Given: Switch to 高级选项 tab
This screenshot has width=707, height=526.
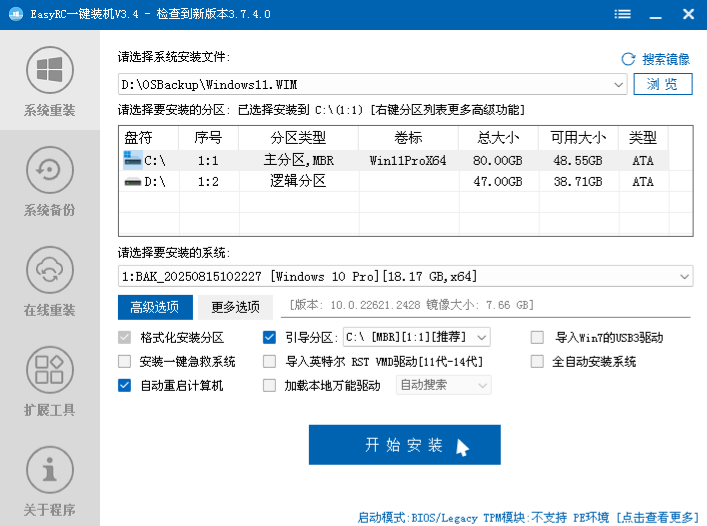Looking at the screenshot, I should [155, 307].
